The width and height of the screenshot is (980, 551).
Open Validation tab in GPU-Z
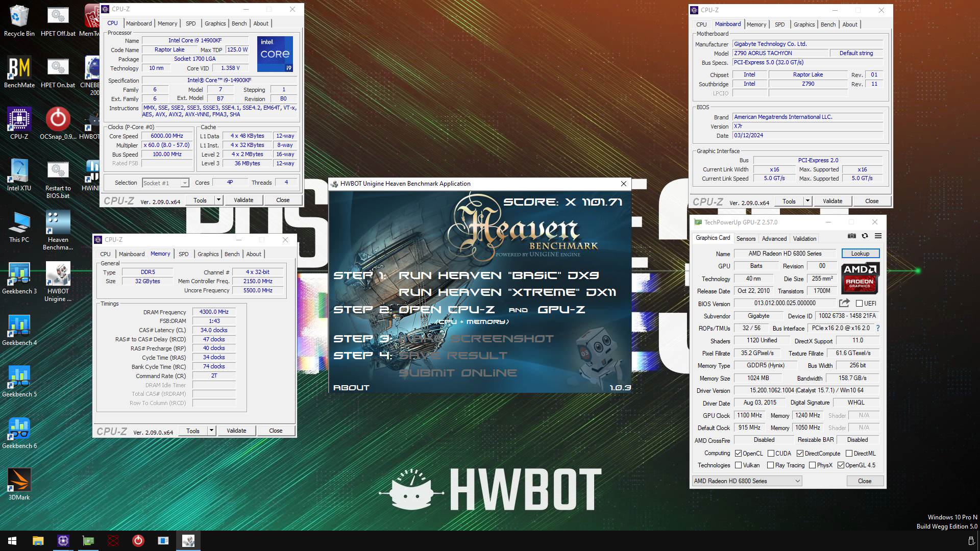(x=804, y=238)
